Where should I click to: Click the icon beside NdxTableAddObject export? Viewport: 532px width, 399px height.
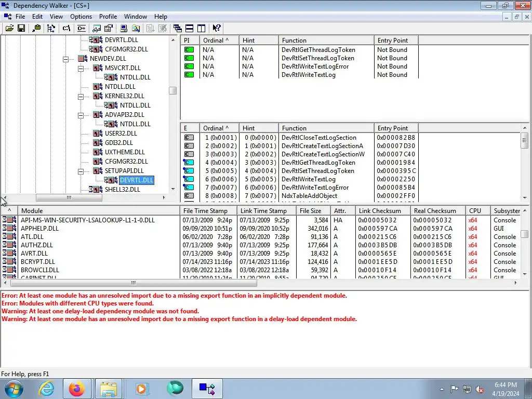click(x=189, y=196)
